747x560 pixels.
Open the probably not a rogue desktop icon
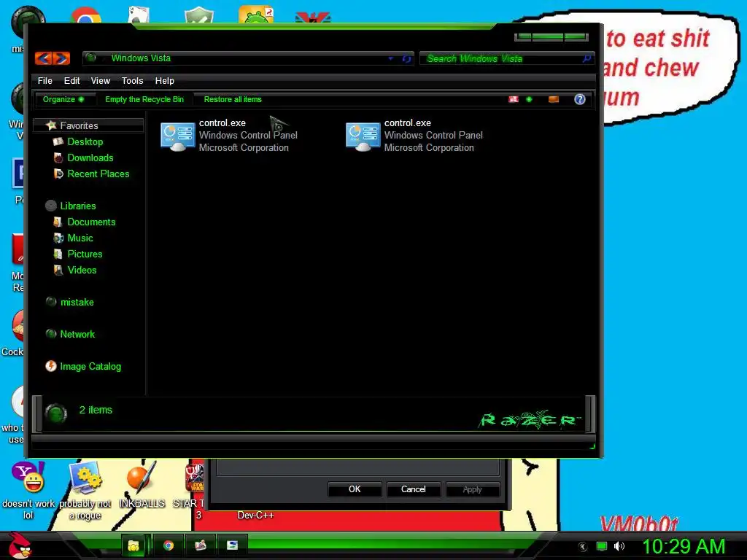click(85, 491)
